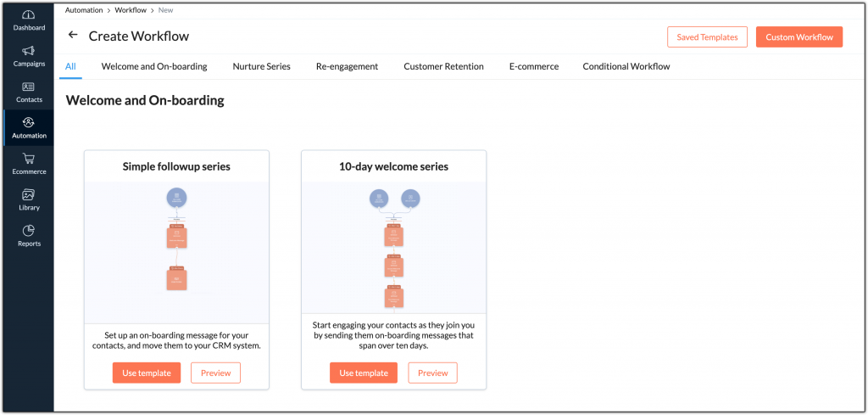Viewport: 868px width, 415px height.
Task: Click the Saved Templates button
Action: [x=706, y=37]
